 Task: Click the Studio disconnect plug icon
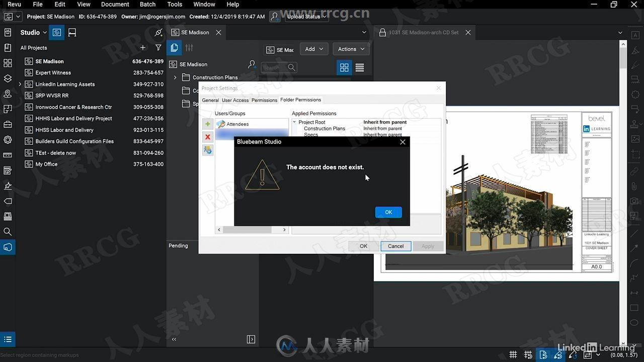click(158, 32)
